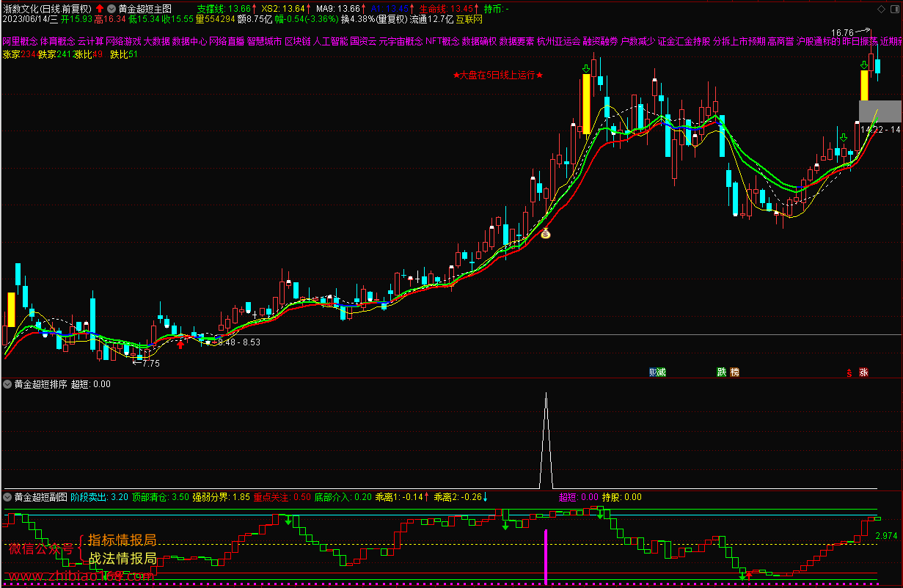The image size is (903, 588).
Task: Click the 7.75 low price label
Action: point(151,363)
